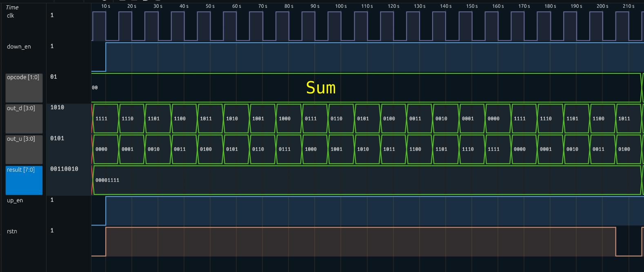This screenshot has width=644, height=272.
Task: Select the up_en signal name
Action: [x=15, y=200]
